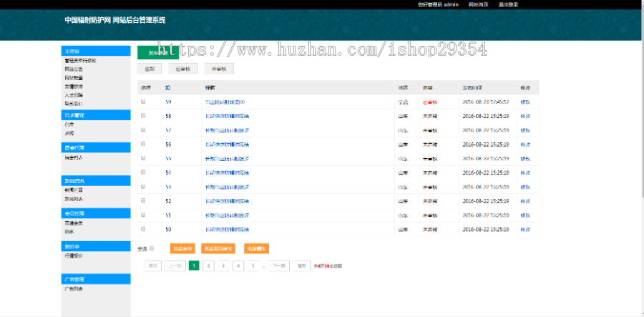The height and width of the screenshot is (317, 644).
Task: Click orange 批量删除 batch delete button
Action: (256, 249)
